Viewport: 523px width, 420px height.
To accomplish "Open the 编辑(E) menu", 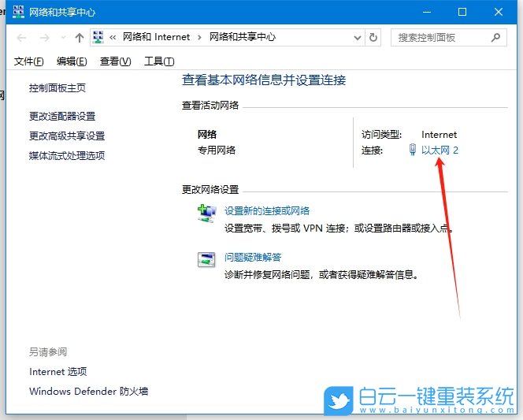I will click(72, 61).
